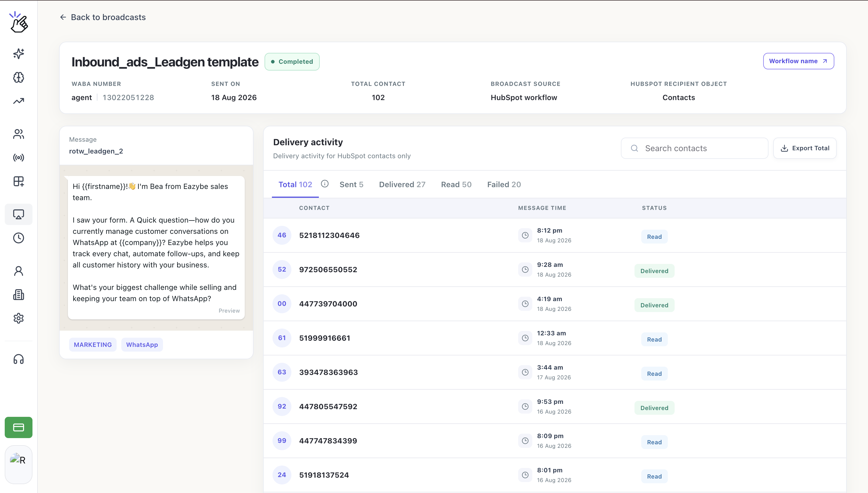Select contact 51918137524
The height and width of the screenshot is (493, 868).
pos(324,475)
